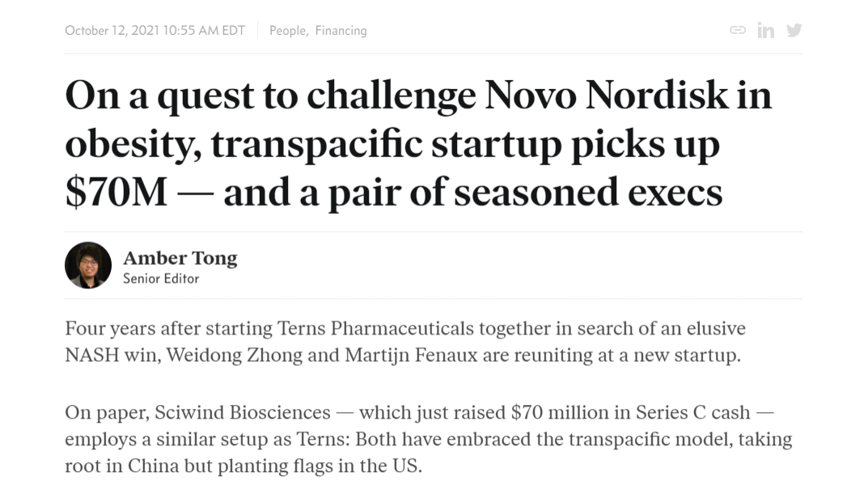868x481 pixels.
Task: Click the copy link icon
Action: pos(738,30)
